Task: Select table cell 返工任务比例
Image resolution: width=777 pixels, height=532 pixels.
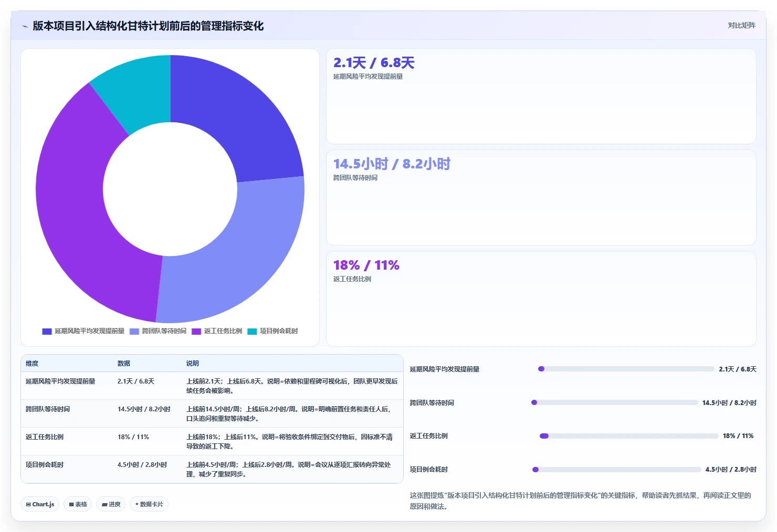Action: pos(45,437)
